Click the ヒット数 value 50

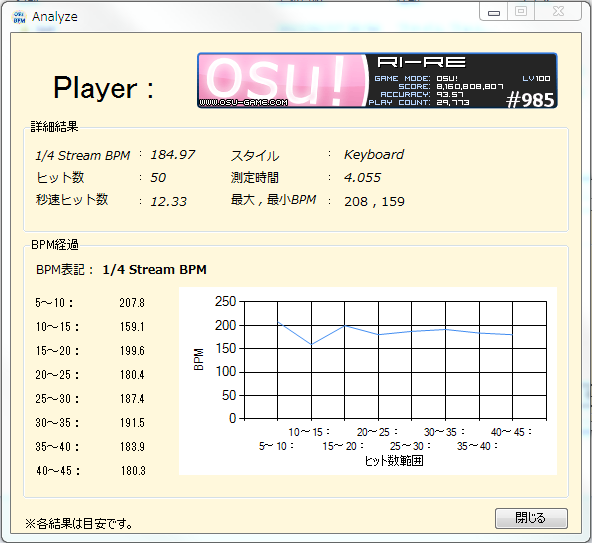point(158,177)
